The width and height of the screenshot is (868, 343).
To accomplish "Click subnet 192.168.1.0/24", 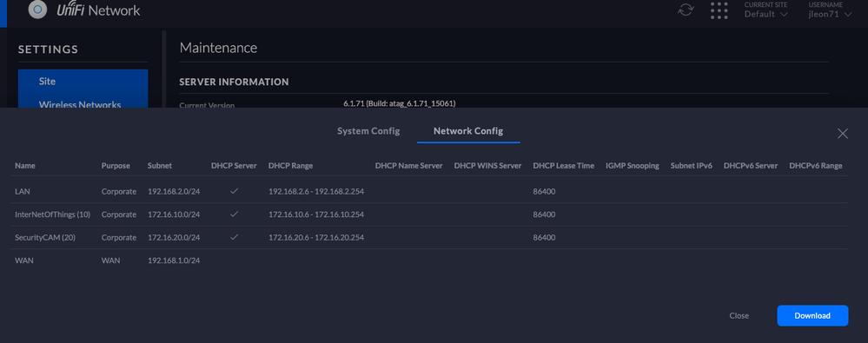I will (x=174, y=261).
